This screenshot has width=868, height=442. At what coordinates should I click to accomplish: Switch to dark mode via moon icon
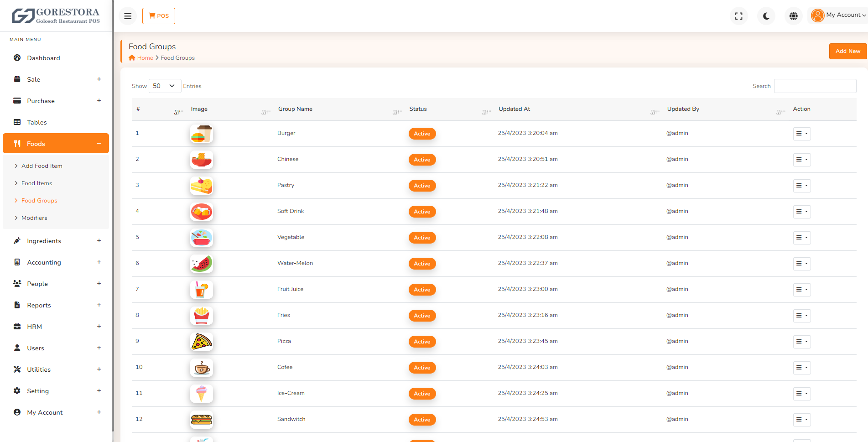click(x=766, y=16)
